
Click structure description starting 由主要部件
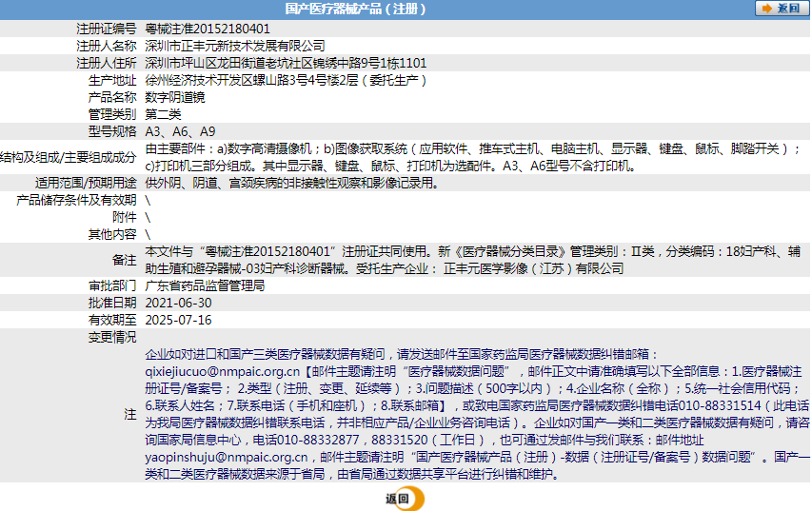472,157
